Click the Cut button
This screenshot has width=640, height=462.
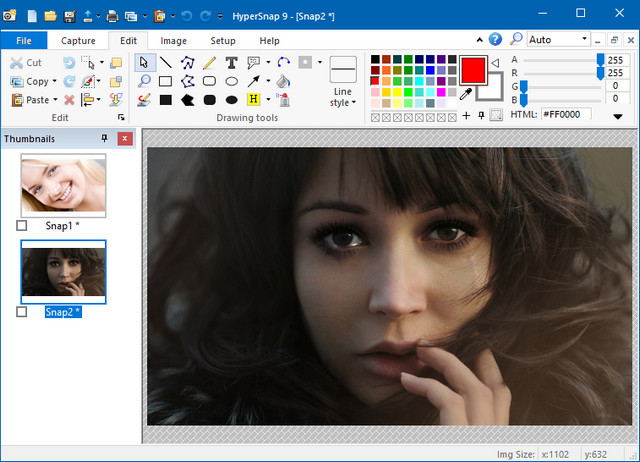coord(27,63)
